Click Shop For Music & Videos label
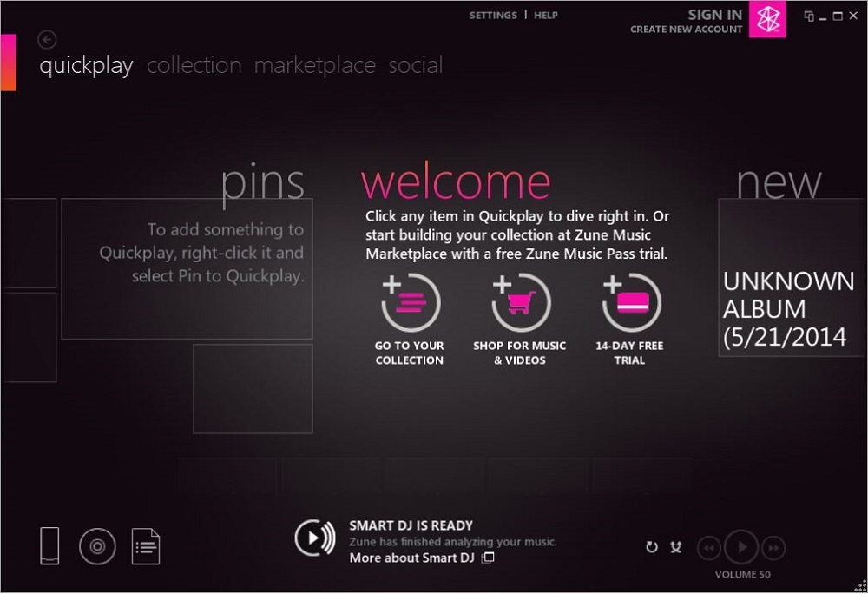 point(520,353)
